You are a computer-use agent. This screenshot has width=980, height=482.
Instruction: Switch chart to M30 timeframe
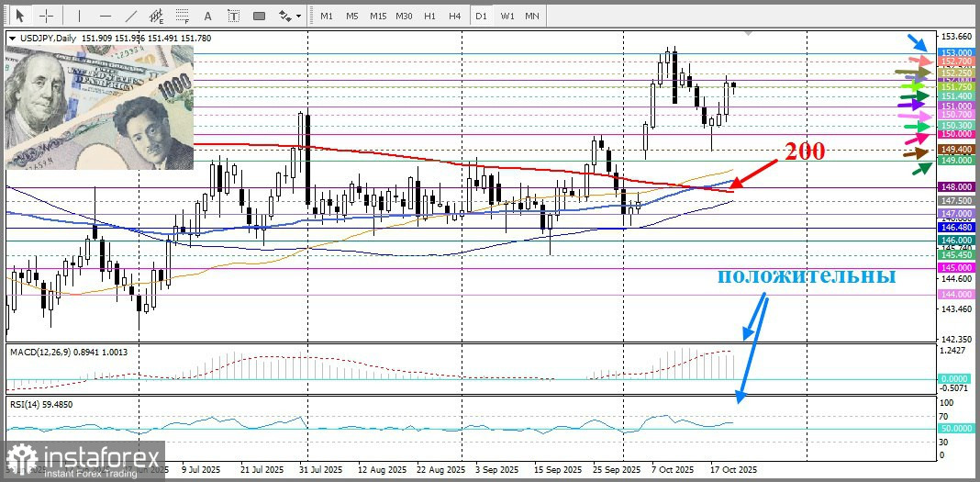click(404, 16)
